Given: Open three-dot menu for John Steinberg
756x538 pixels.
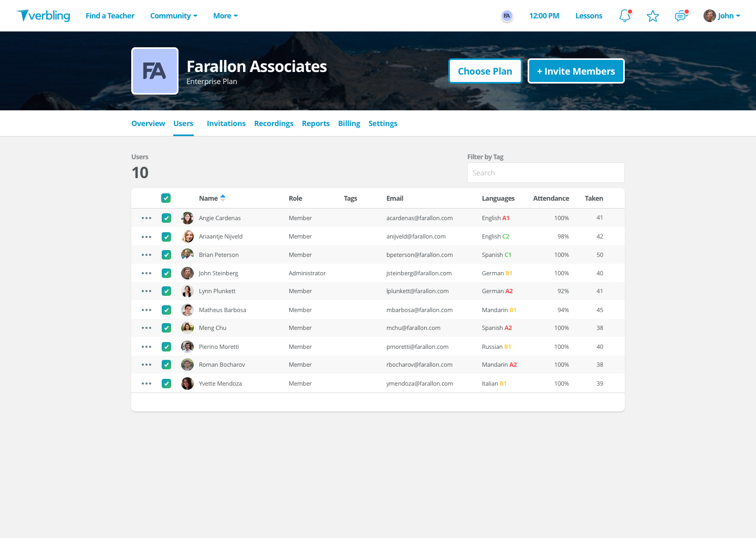Looking at the screenshot, I should click(146, 273).
